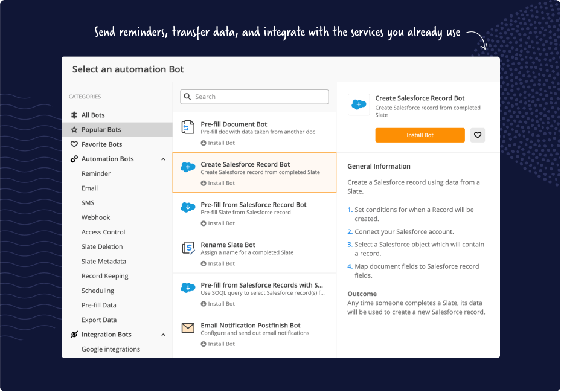Click the install arrow icon under Pre-fill Document Bot
561x392 pixels.
point(204,143)
